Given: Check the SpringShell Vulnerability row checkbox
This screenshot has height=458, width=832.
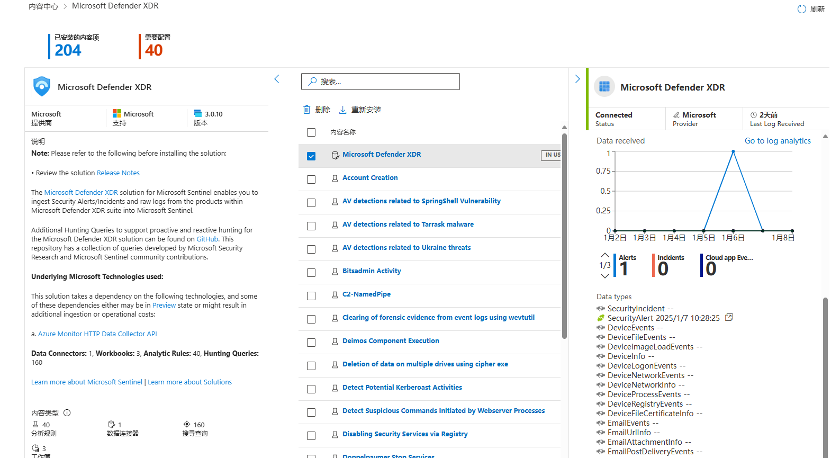Looking at the screenshot, I should coord(311,203).
